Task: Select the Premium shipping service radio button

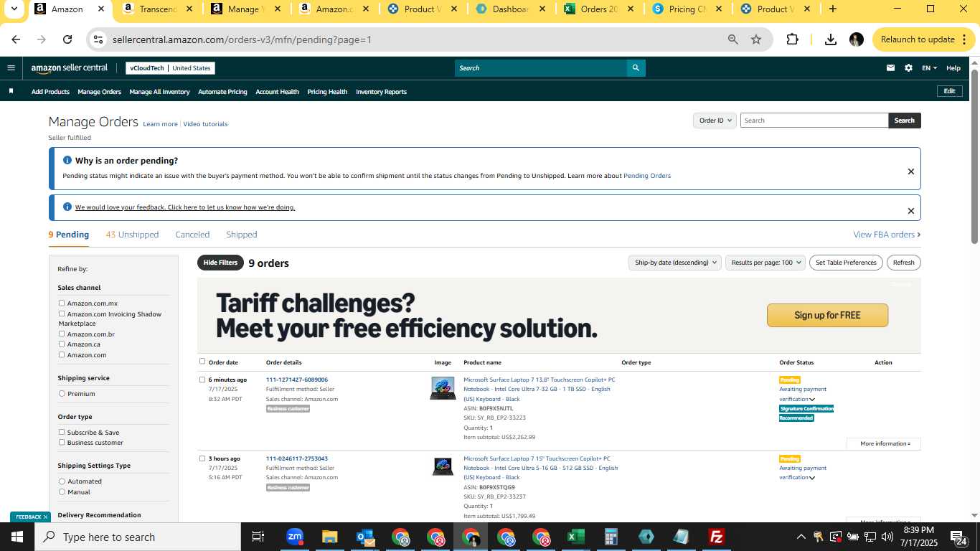Action: (62, 394)
